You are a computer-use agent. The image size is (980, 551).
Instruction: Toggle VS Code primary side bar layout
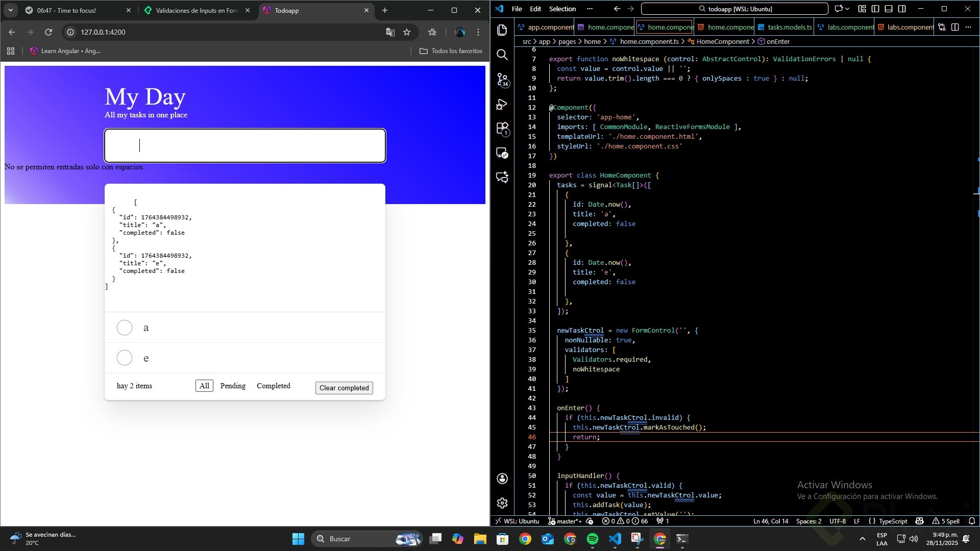pyautogui.click(x=875, y=9)
